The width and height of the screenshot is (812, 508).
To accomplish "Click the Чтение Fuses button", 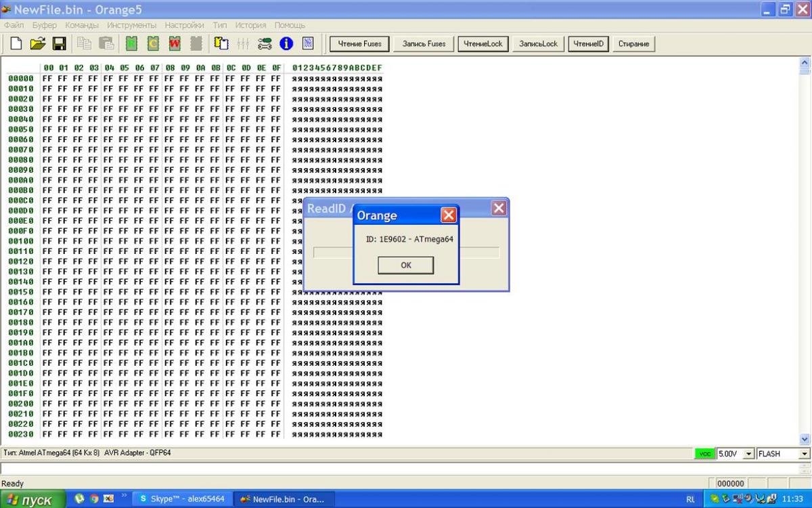I will (x=359, y=44).
